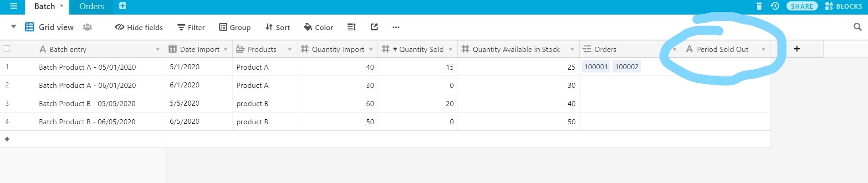
Task: Select row number 3
Action: click(x=7, y=103)
